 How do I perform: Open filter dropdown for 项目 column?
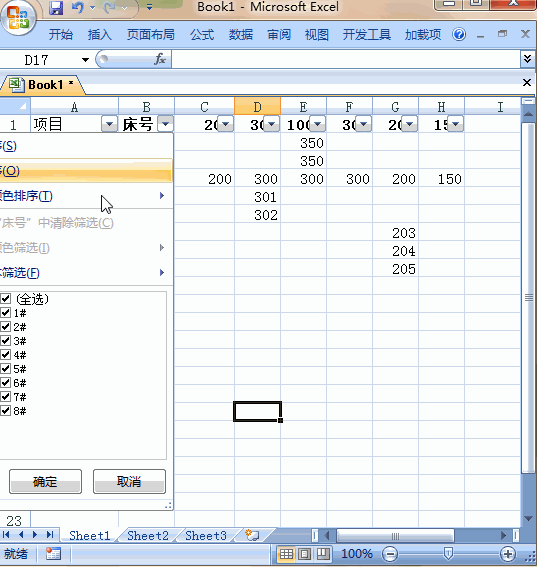coord(109,124)
